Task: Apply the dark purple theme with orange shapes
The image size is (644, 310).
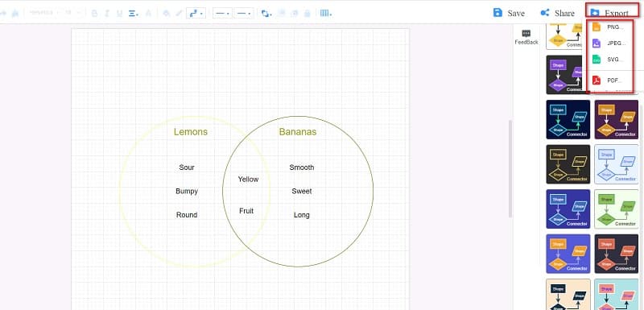Action: (x=617, y=119)
